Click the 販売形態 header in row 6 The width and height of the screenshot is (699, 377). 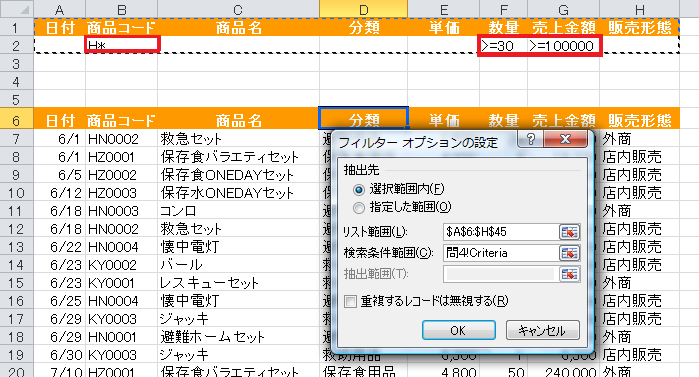tap(640, 120)
